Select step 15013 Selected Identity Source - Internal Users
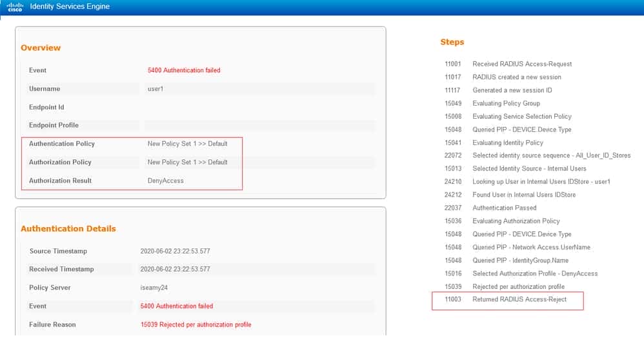 (x=516, y=168)
